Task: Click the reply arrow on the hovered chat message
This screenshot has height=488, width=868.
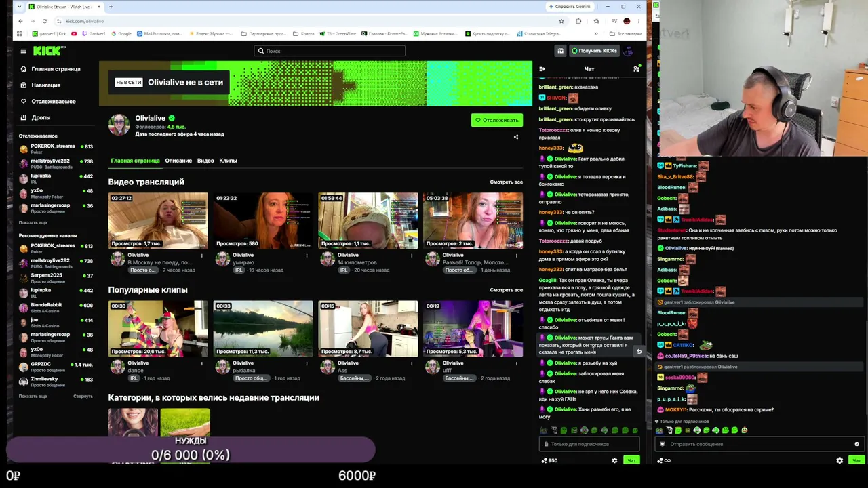Action: click(x=639, y=352)
